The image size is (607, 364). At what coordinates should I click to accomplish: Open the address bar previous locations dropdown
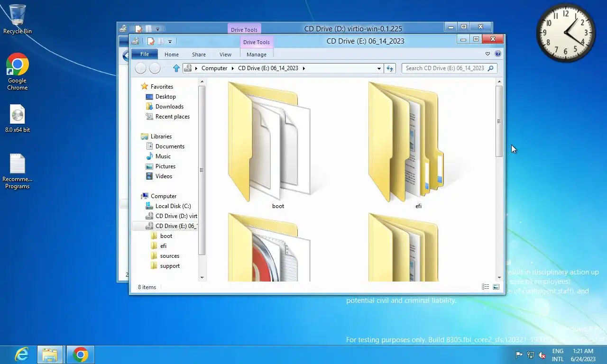point(379,68)
